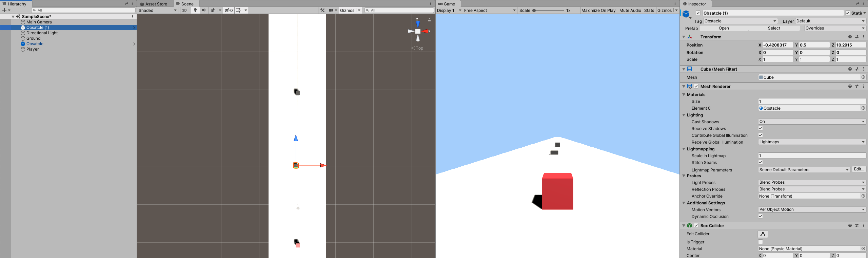Click the Edit Collider icon button
The height and width of the screenshot is (258, 868).
[x=763, y=234]
